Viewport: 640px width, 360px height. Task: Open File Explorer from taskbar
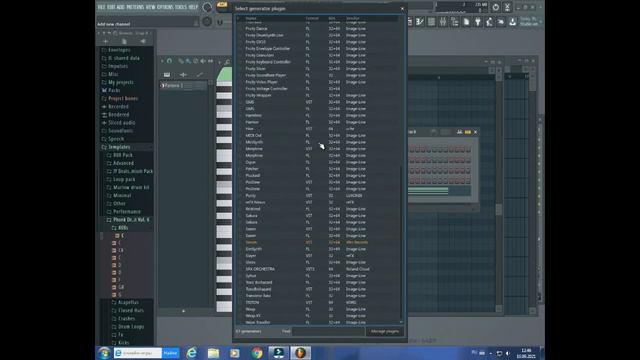pos(213,353)
